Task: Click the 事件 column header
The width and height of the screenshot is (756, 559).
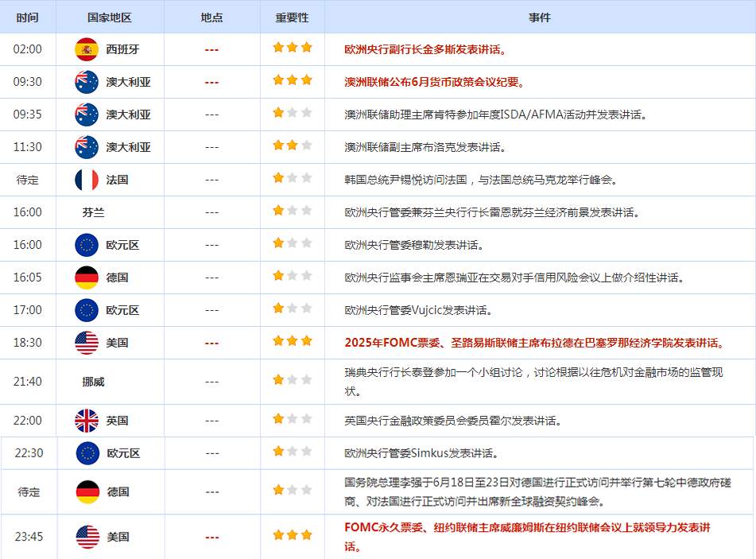Action: pos(540,17)
